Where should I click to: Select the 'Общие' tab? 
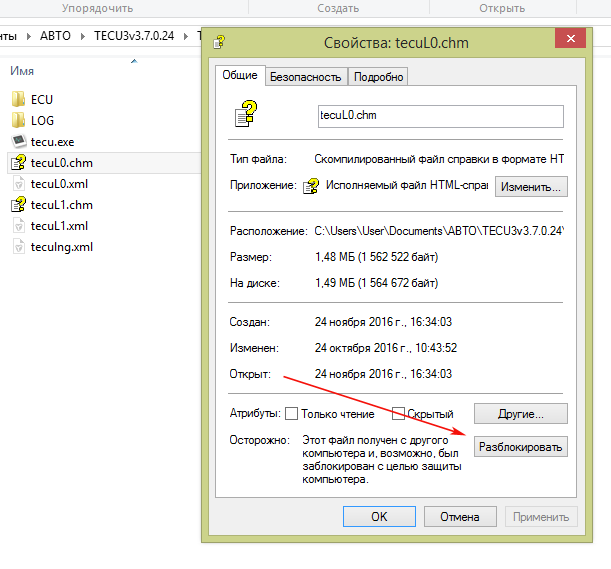pos(238,76)
